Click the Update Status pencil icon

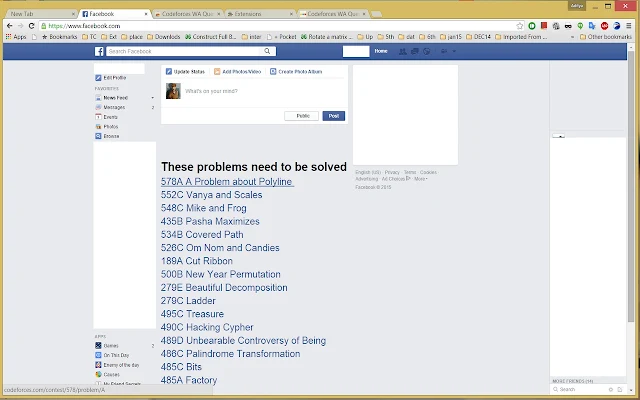(169, 71)
